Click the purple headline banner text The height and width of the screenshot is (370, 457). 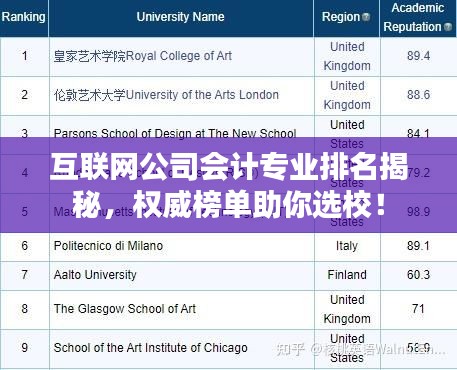pyautogui.click(x=229, y=185)
